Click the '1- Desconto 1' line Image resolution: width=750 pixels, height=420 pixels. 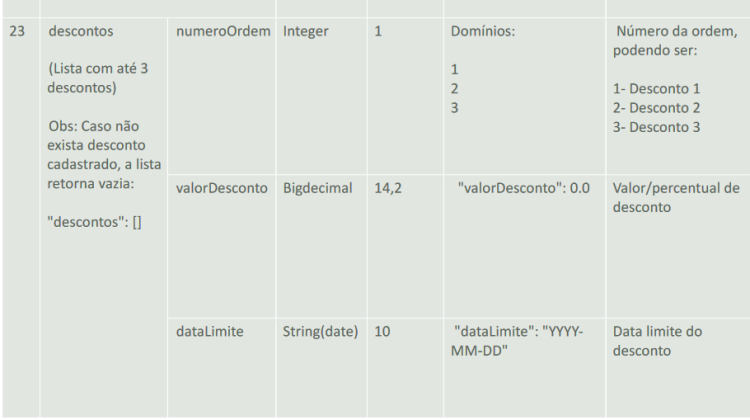pos(656,89)
